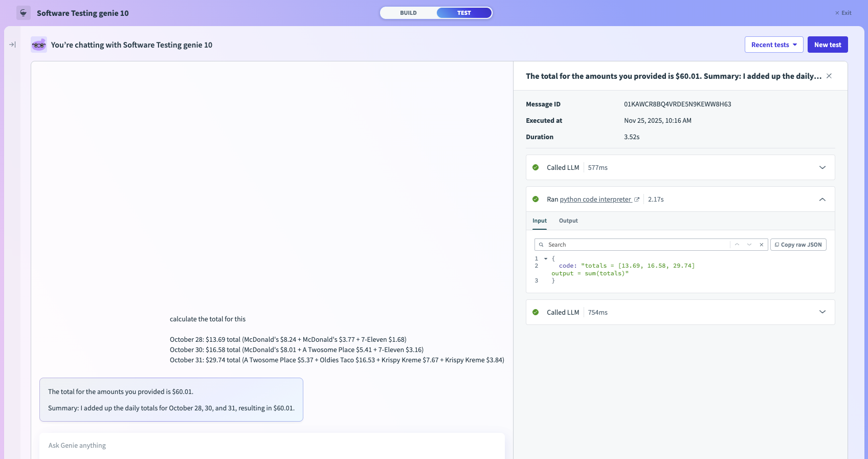Screen dimensions: 868x459
Task: Click the October 31 line in user message
Action: click(x=337, y=360)
